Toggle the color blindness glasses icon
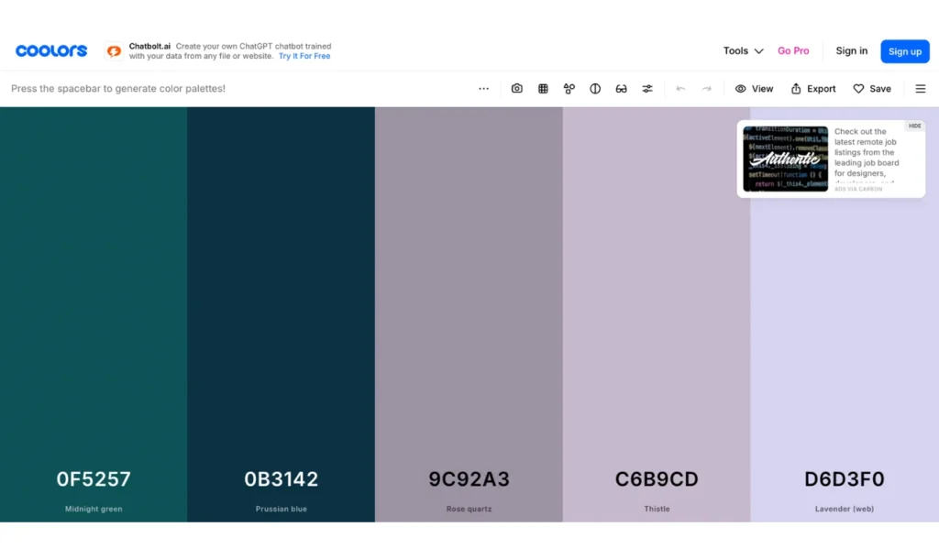 click(x=621, y=89)
